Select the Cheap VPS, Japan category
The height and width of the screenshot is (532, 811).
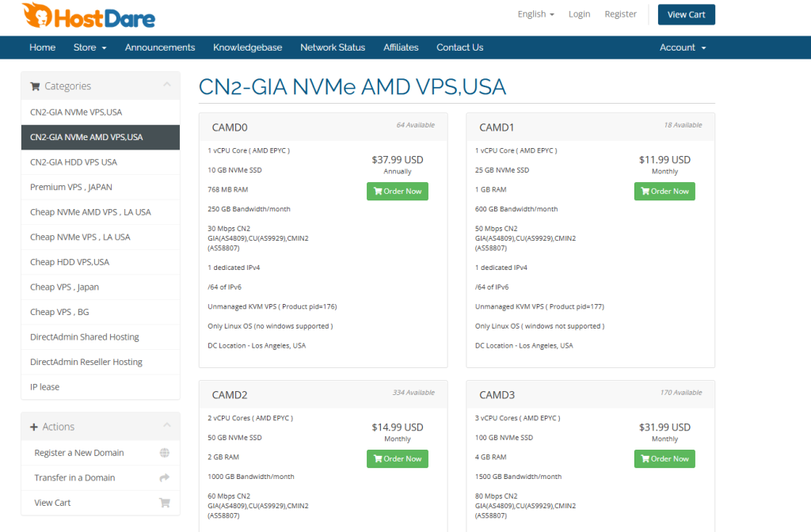click(x=101, y=287)
